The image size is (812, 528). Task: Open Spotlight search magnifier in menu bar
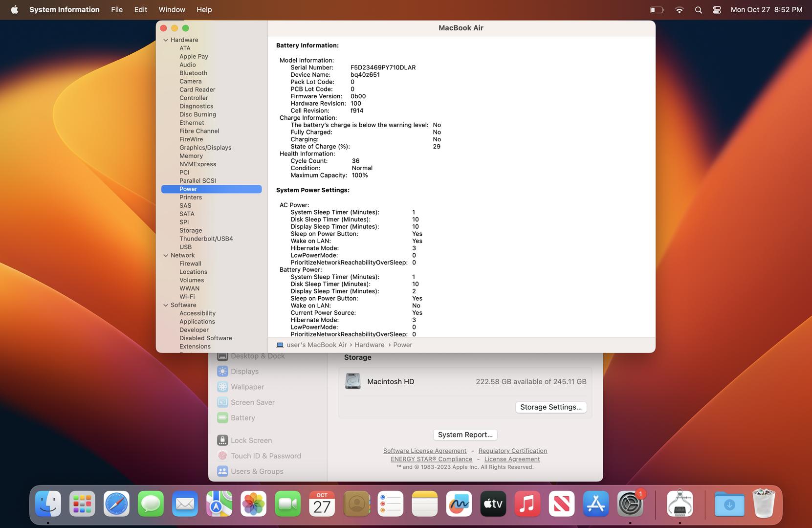698,10
